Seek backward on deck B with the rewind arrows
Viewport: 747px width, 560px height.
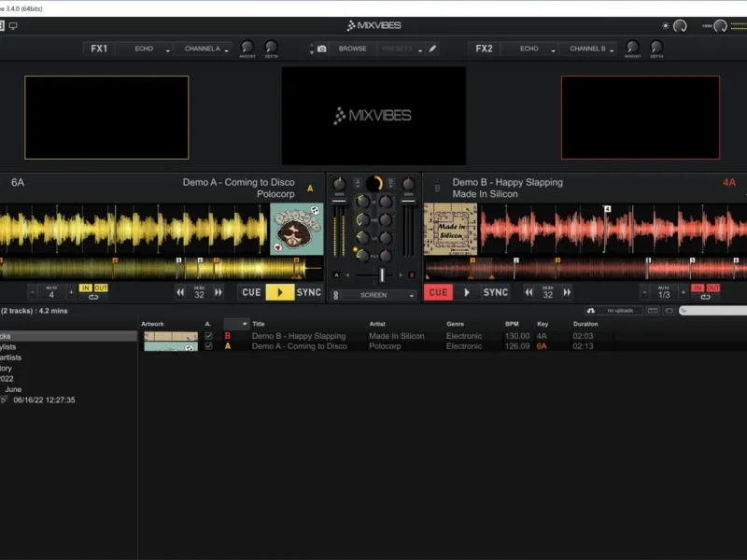[x=529, y=292]
